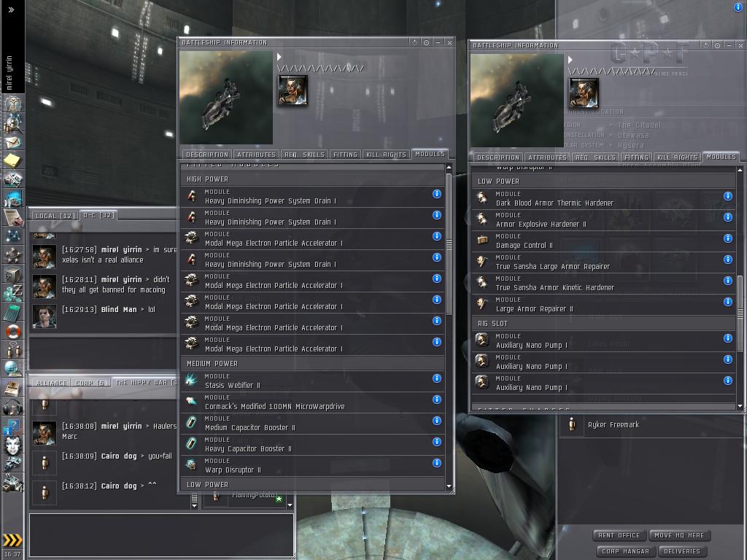Screen dimensions: 747x560
Task: Open the Corp Hangar button
Action: click(x=625, y=551)
